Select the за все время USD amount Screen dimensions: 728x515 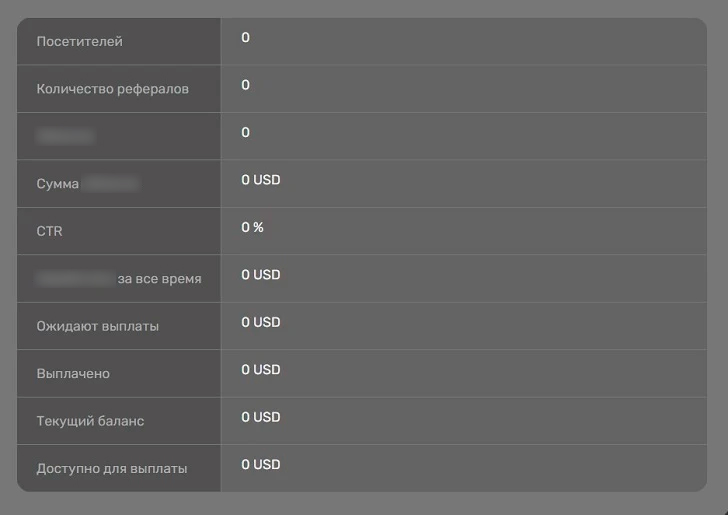click(261, 275)
